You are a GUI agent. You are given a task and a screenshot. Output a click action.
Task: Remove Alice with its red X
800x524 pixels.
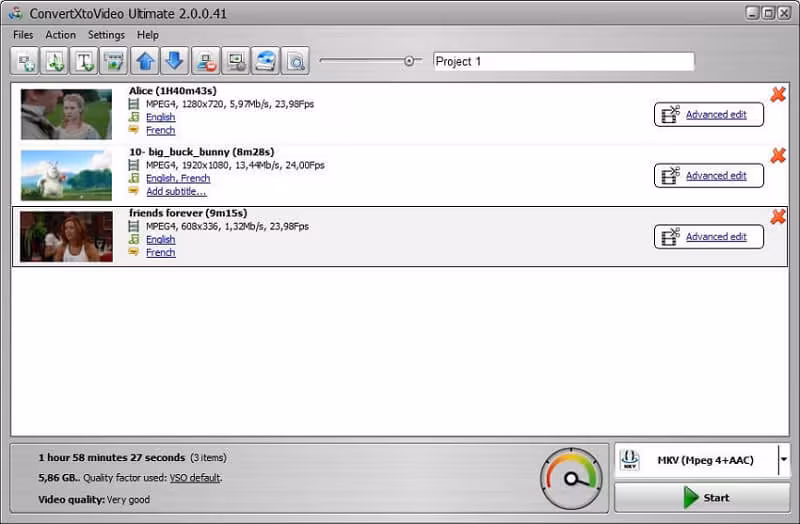pos(778,94)
